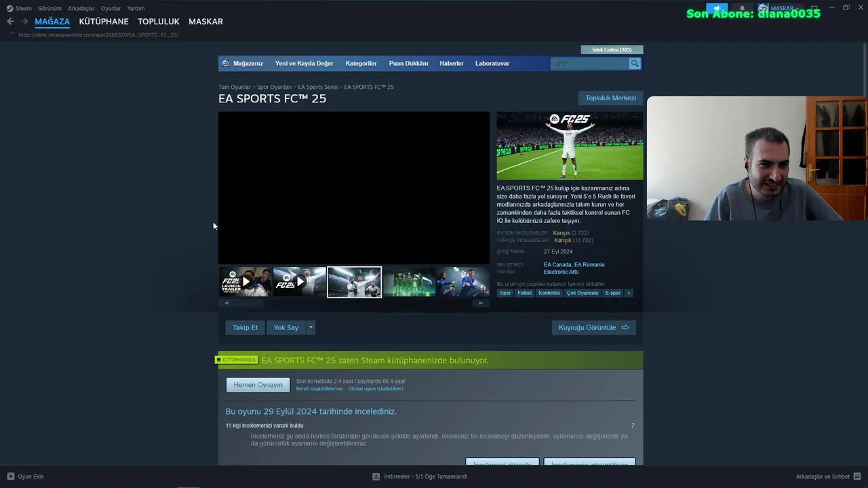Click Kuyruğu Görüntüle button

(593, 327)
